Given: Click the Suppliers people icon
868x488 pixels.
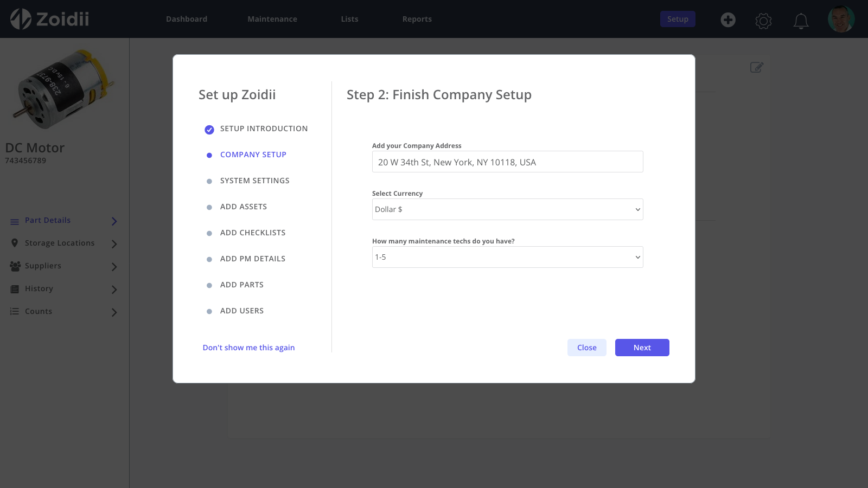Looking at the screenshot, I should pyautogui.click(x=15, y=266).
